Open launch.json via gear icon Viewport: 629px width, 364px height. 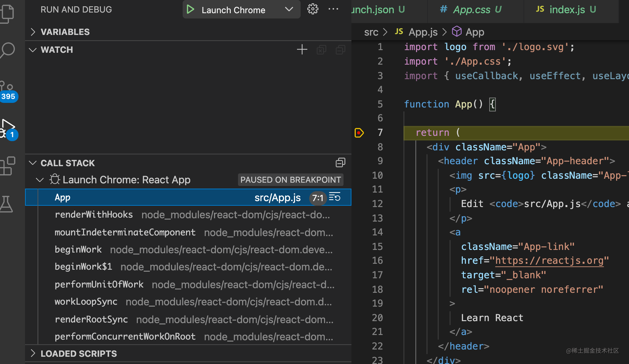pyautogui.click(x=313, y=9)
